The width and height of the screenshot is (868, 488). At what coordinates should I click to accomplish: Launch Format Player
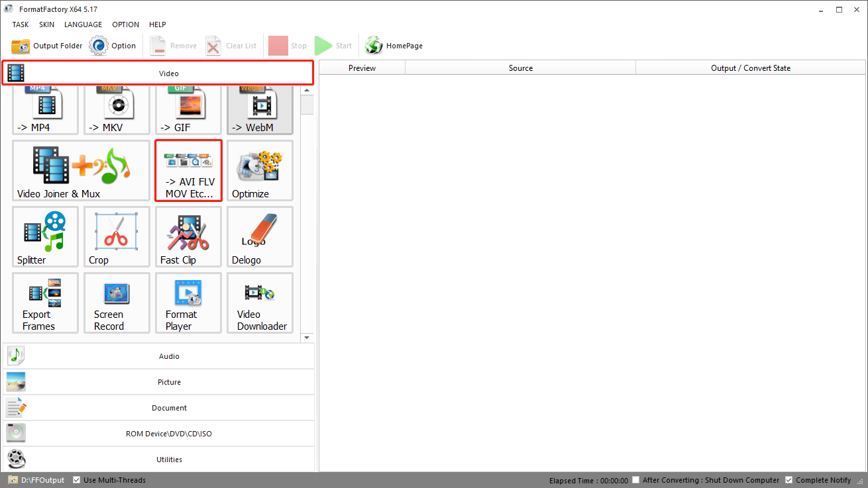188,303
